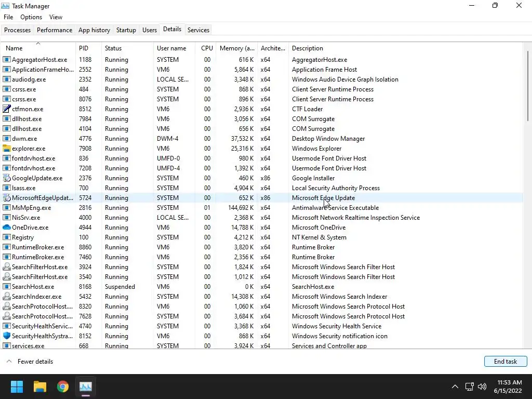
Task: Click 'Desktop Window Manager' description
Action: (328, 138)
